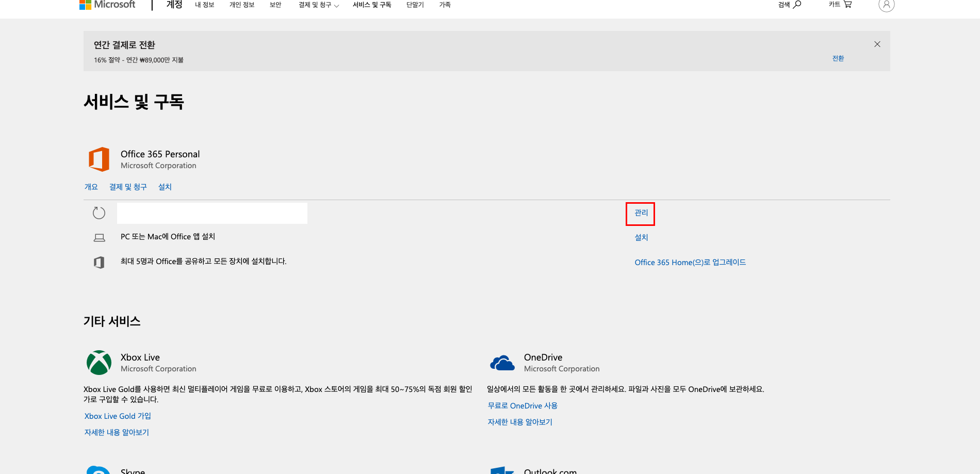Click the Outlook.com title text
The height and width of the screenshot is (474, 980).
click(x=550, y=470)
